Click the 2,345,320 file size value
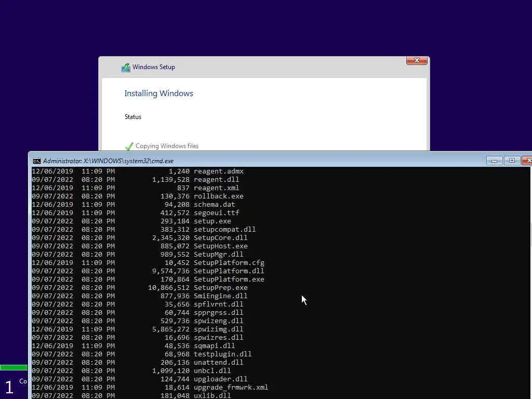This screenshot has width=532, height=399. point(170,237)
